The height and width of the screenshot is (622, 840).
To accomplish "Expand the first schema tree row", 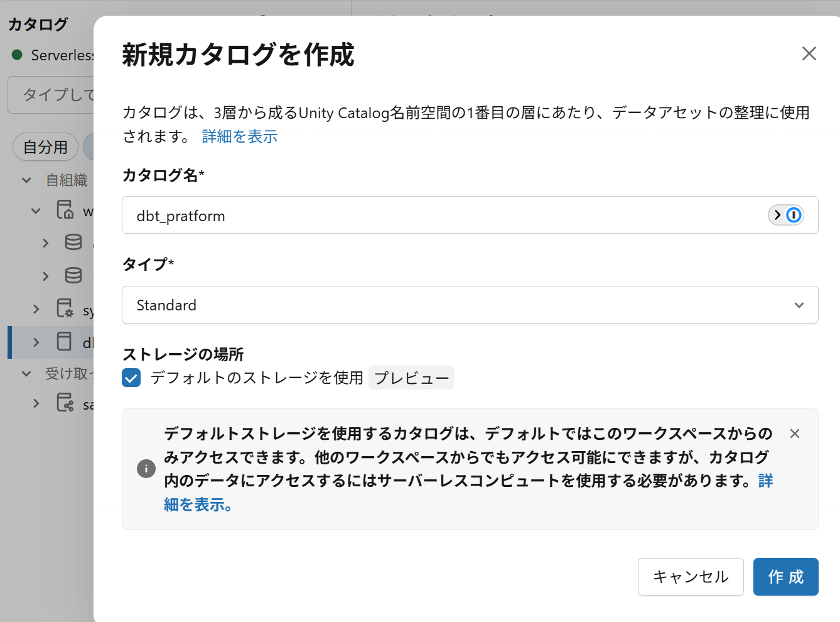I will point(45,243).
